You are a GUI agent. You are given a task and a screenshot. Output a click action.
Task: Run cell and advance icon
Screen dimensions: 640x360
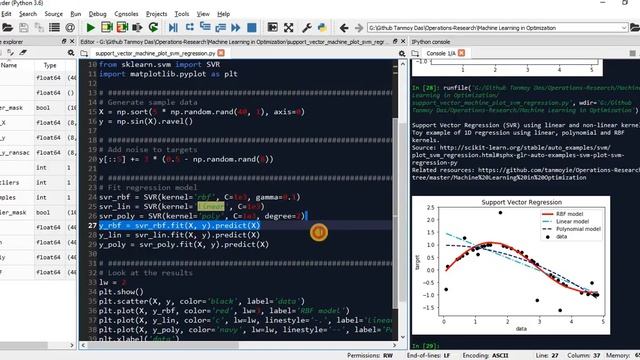(x=122, y=28)
